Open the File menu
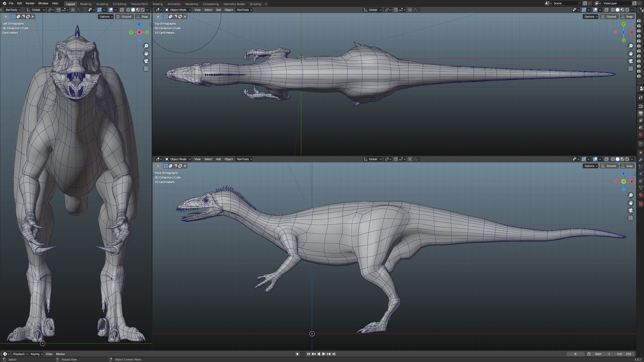 (x=11, y=3)
